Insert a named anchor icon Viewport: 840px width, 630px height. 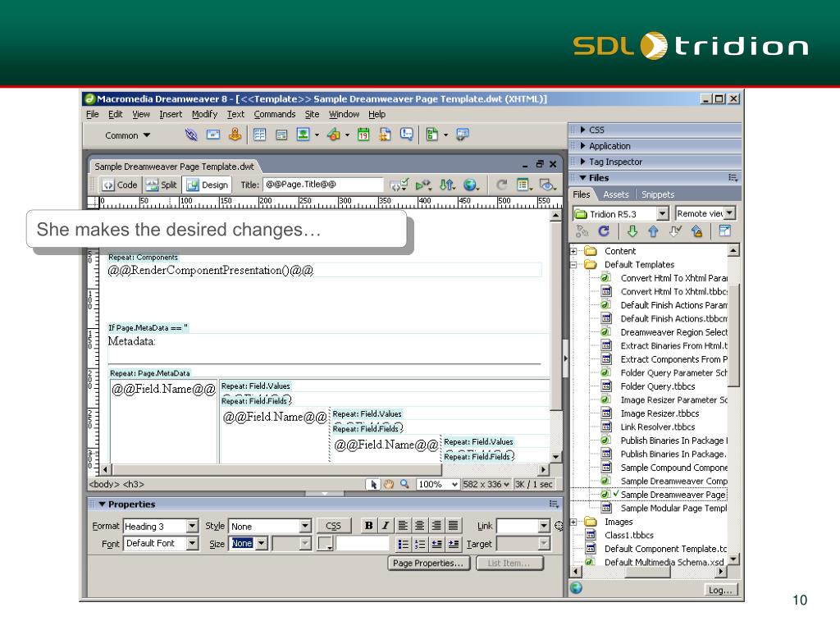(x=235, y=135)
